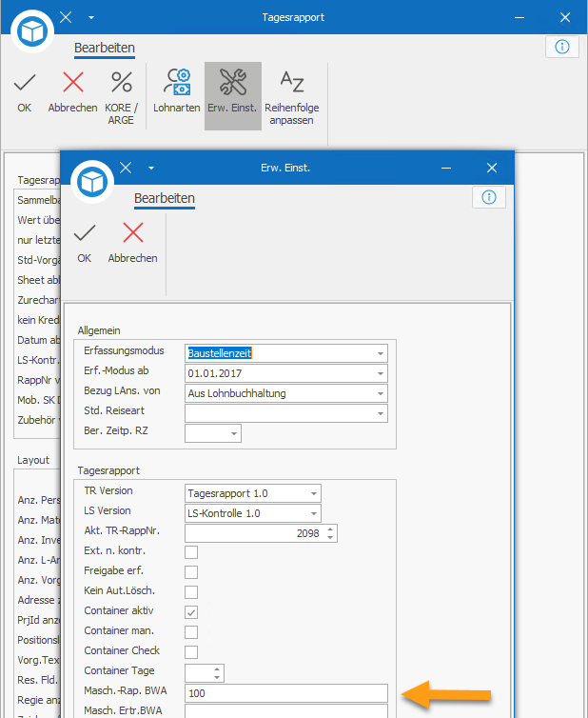Click the Tagesrapport app cube logo
This screenshot has height=718, width=588.
coord(32,31)
